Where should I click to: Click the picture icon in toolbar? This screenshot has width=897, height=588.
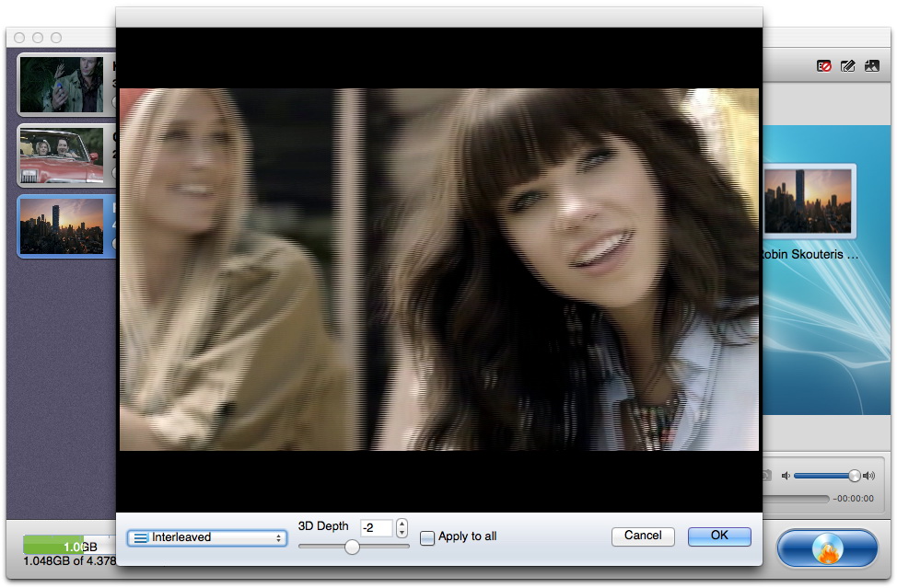[x=872, y=66]
